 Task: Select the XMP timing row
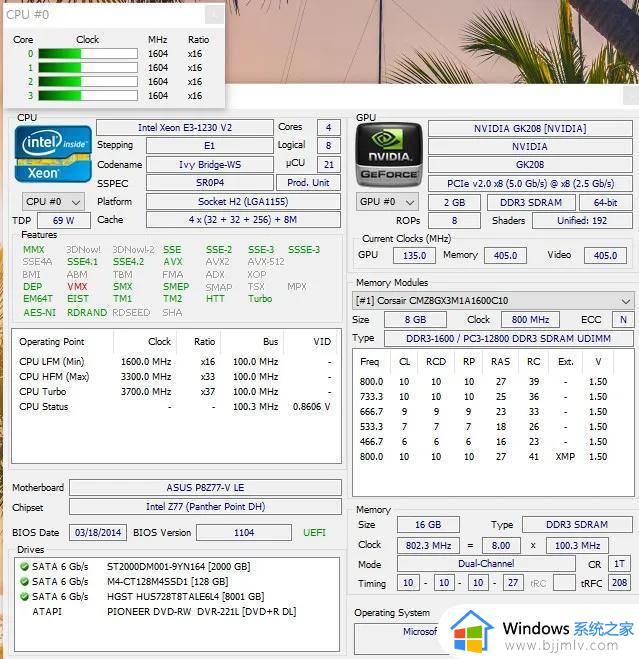click(x=483, y=456)
